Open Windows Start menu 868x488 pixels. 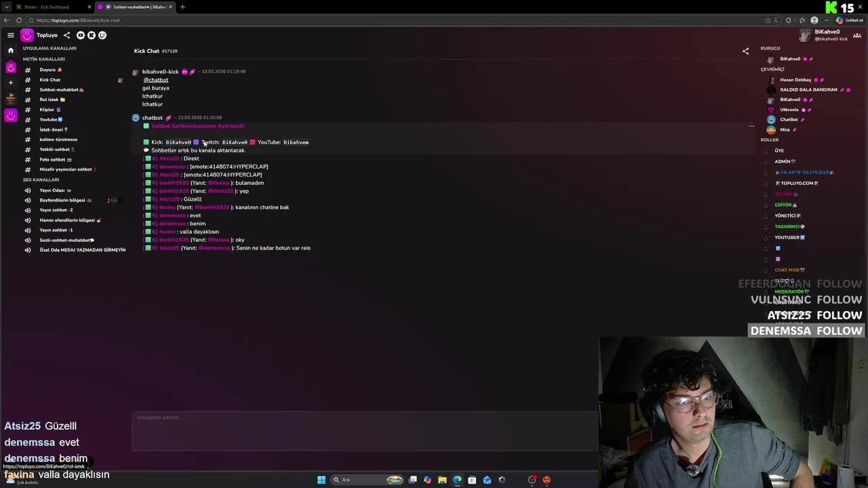point(321,480)
